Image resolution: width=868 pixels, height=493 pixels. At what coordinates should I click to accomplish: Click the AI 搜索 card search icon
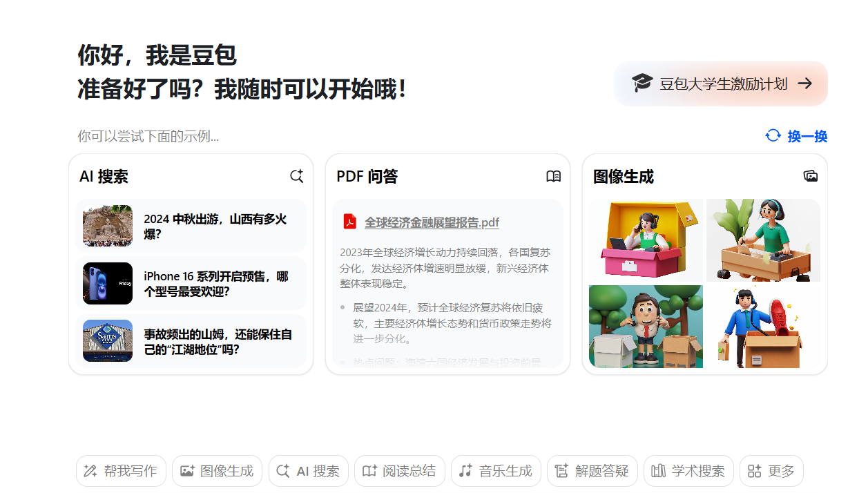click(x=296, y=176)
